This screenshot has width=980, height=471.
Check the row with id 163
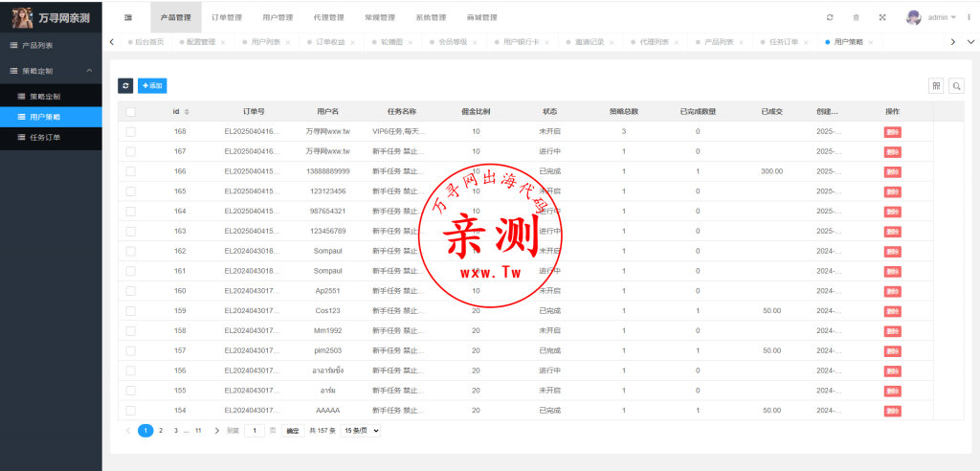pyautogui.click(x=130, y=232)
